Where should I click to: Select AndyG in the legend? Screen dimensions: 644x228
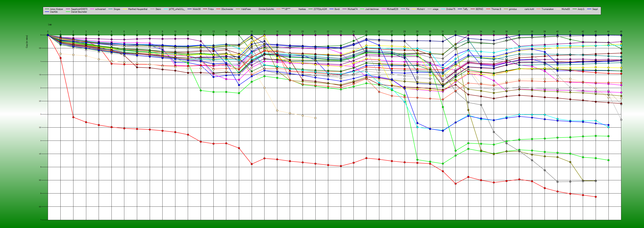tap(581, 9)
